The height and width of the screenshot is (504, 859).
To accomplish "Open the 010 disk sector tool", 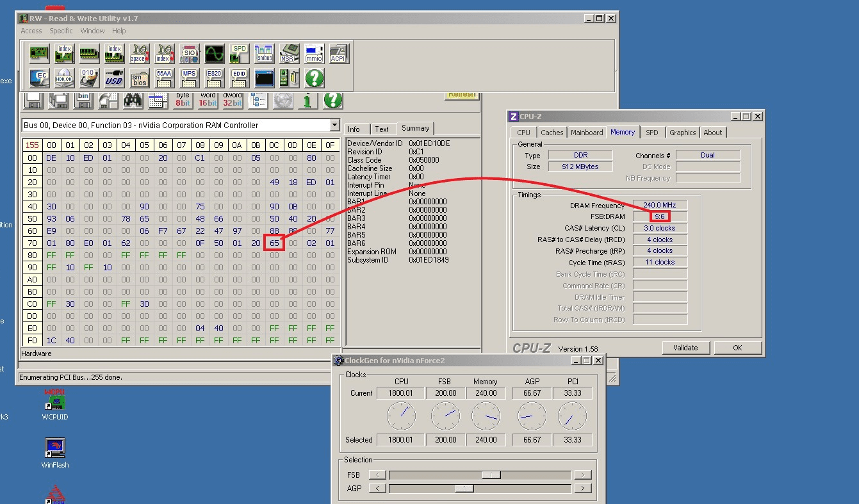I will (x=89, y=78).
